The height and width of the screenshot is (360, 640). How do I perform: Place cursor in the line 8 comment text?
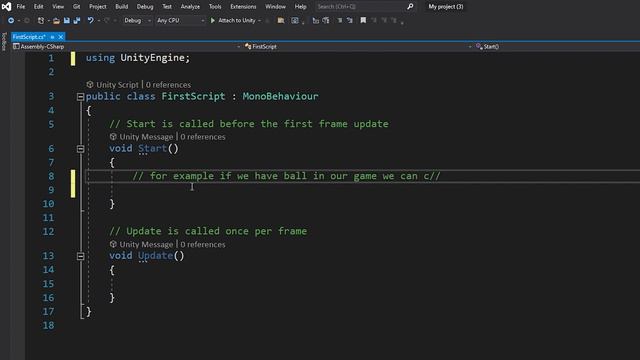point(286,176)
